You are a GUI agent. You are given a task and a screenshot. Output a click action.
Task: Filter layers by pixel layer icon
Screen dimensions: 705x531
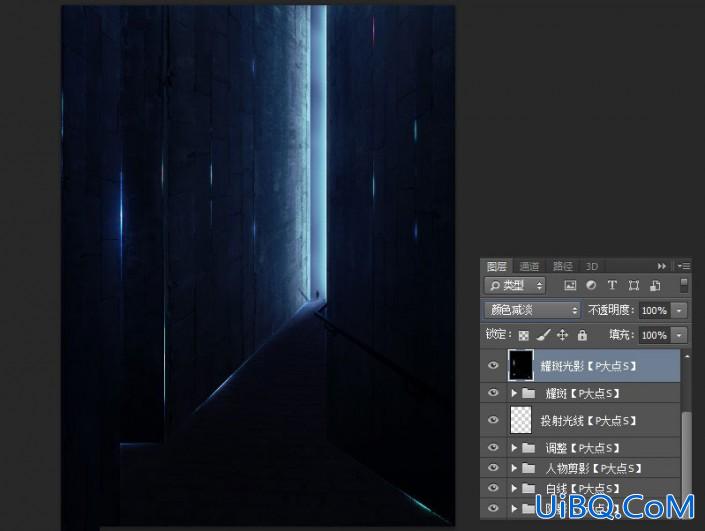click(570, 285)
